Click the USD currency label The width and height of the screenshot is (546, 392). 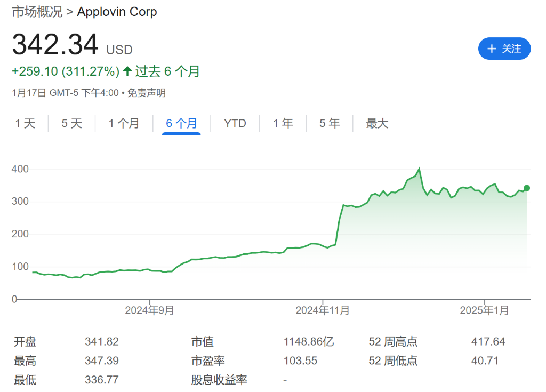point(119,50)
